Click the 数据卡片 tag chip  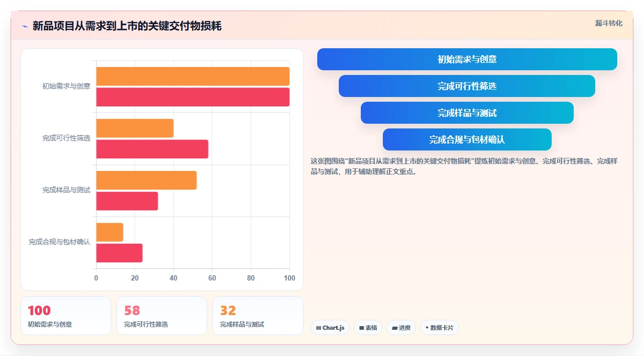[x=439, y=328]
